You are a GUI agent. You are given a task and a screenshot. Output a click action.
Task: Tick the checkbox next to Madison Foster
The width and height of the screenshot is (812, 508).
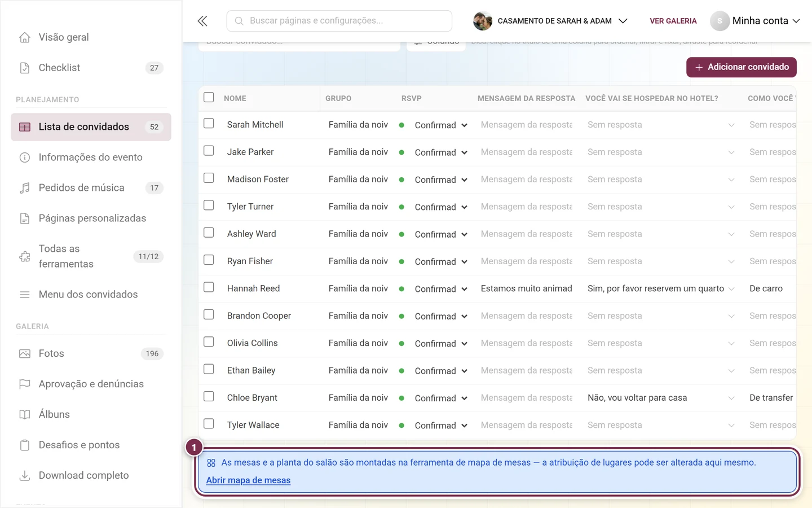[x=209, y=178]
